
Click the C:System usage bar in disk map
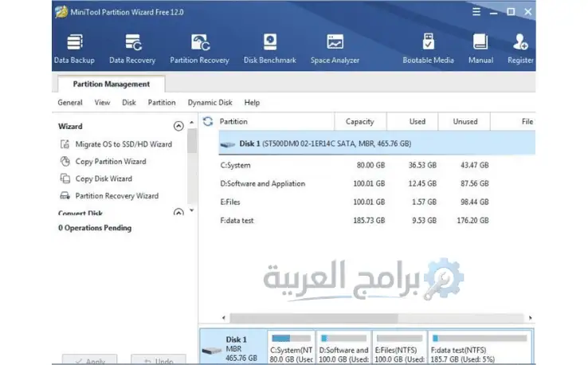(292, 338)
